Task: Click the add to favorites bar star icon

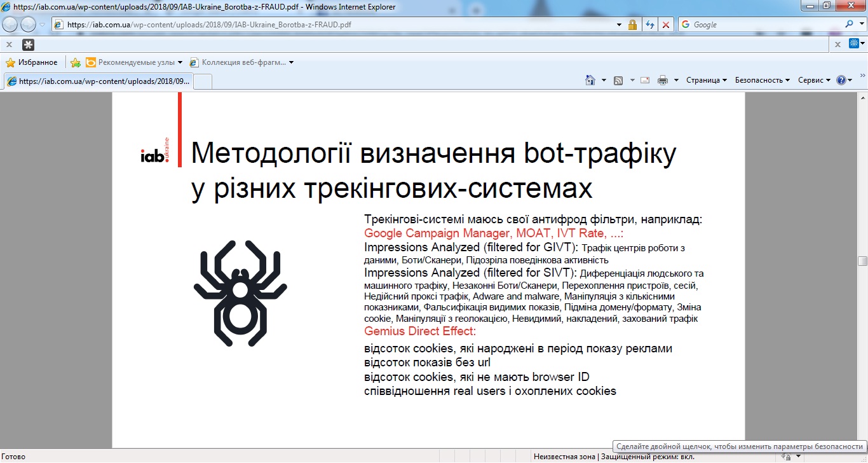Action: click(x=76, y=62)
